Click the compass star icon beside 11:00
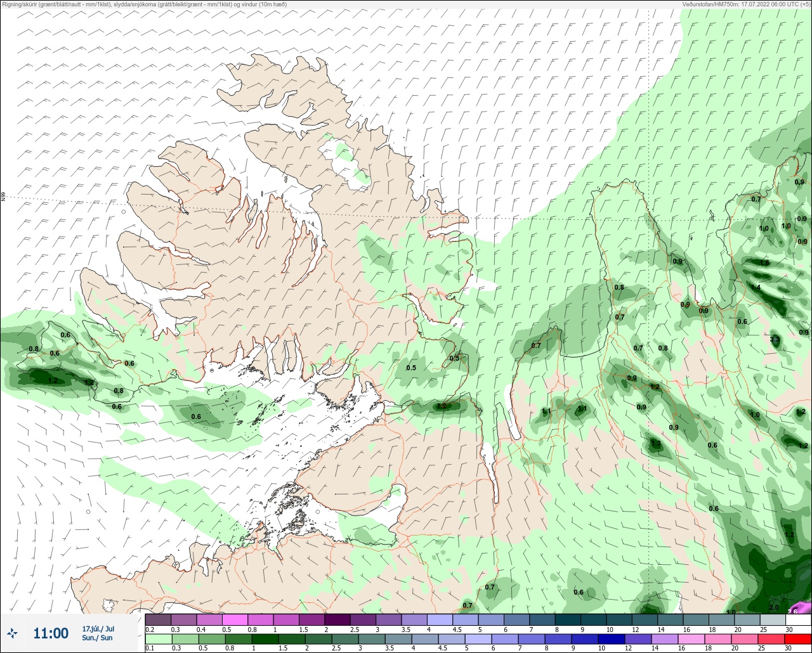Viewport: 812px width, 653px height. coord(13,633)
